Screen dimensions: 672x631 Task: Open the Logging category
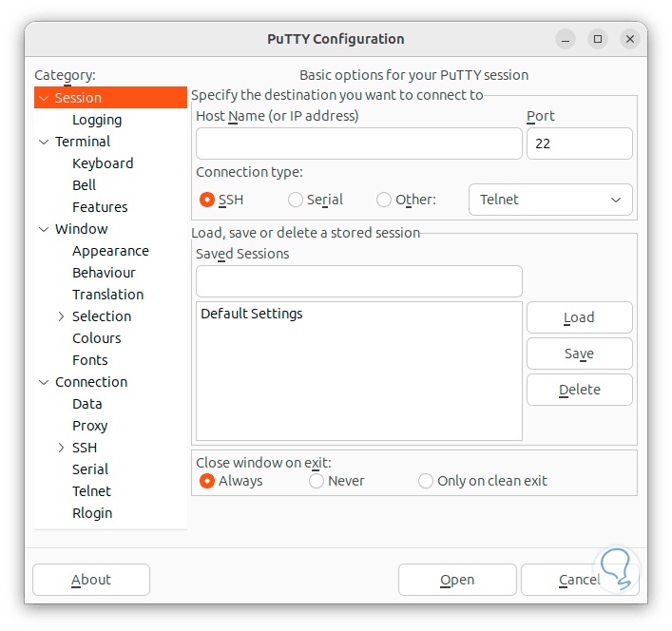coord(97,120)
